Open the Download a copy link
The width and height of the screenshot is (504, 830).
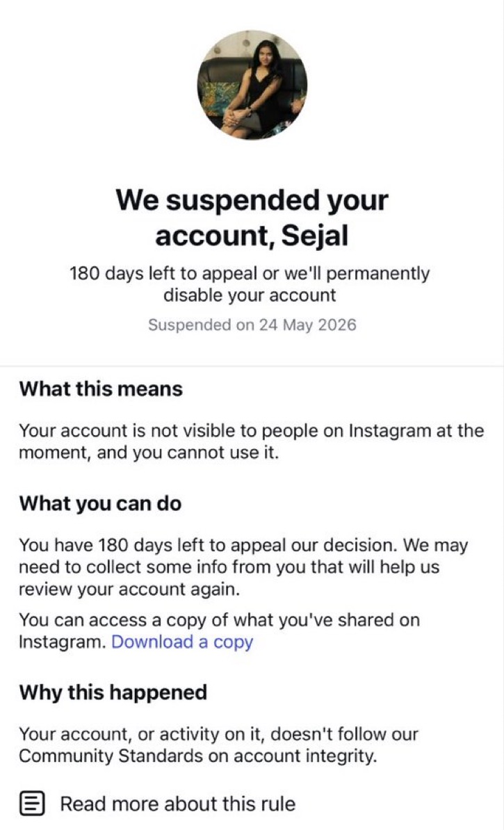click(x=182, y=642)
